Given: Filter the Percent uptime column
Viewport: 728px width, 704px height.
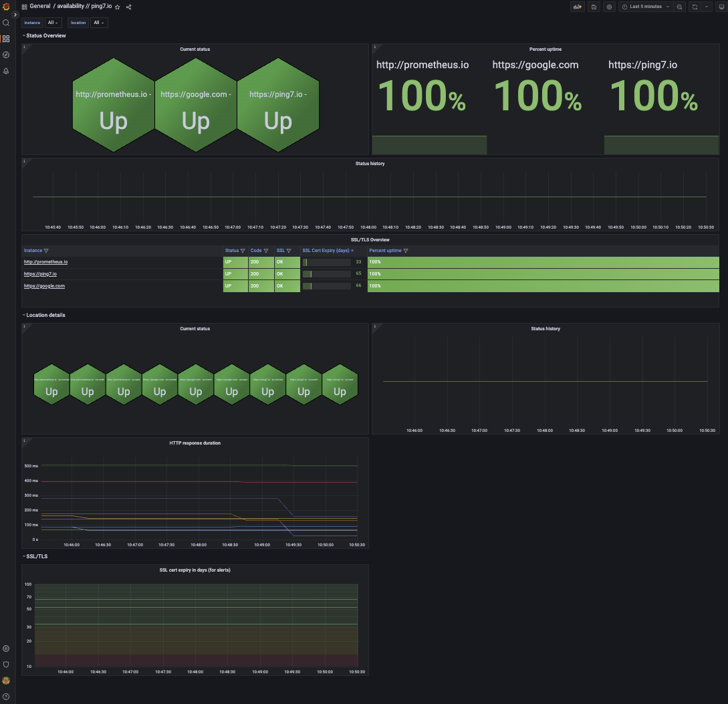Looking at the screenshot, I should [406, 251].
